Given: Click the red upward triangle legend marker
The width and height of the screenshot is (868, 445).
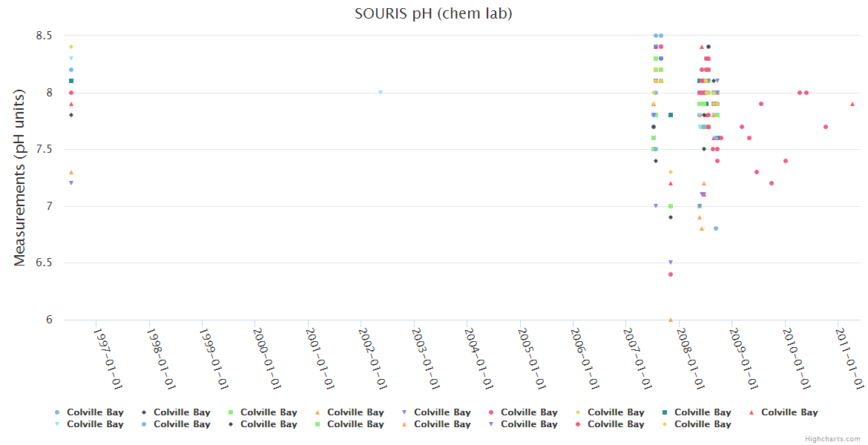Looking at the screenshot, I should [752, 412].
